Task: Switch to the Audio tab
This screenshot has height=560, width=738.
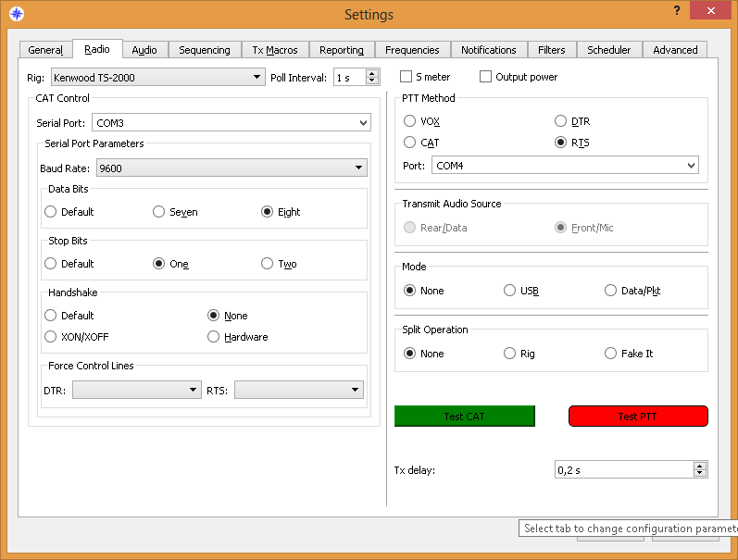Action: [144, 50]
